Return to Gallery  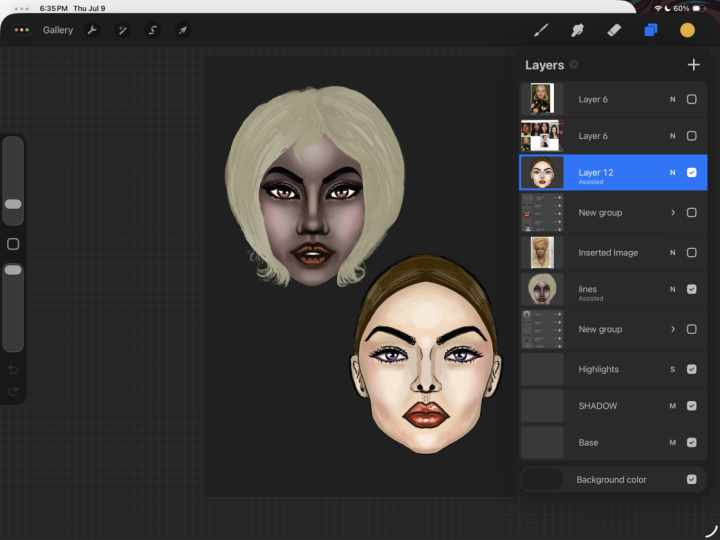pos(58,30)
